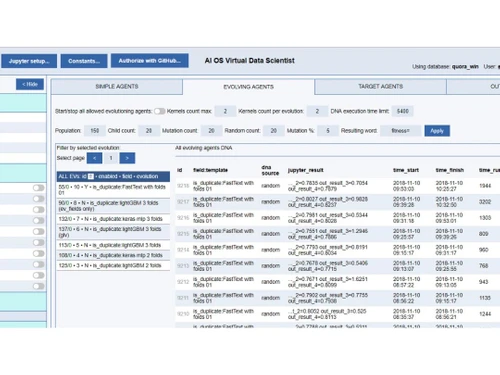Image resolution: width=500 pixels, height=375 pixels.
Task: Focus the Child count field
Action: tap(149, 131)
